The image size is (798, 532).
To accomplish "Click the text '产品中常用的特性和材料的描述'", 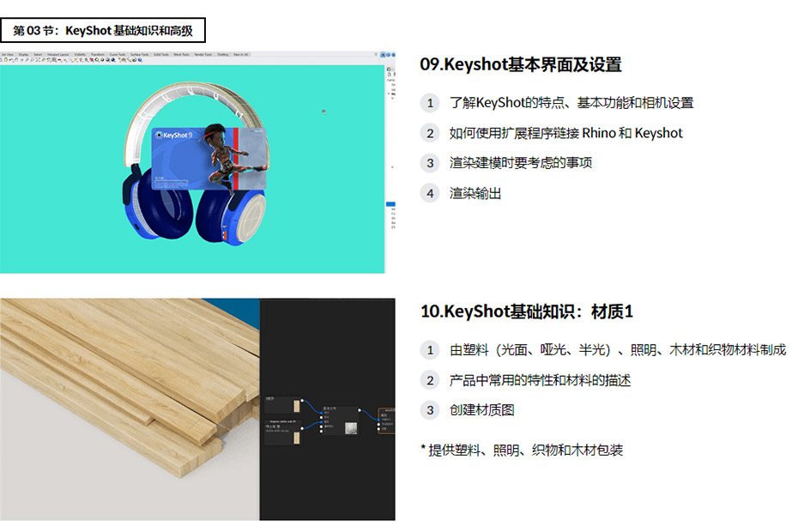I will [x=540, y=380].
